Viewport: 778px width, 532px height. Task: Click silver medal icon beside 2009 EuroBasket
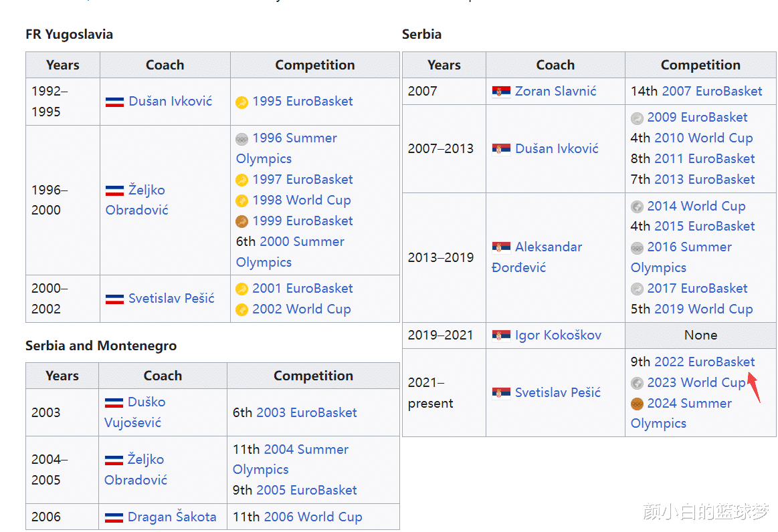click(x=637, y=118)
